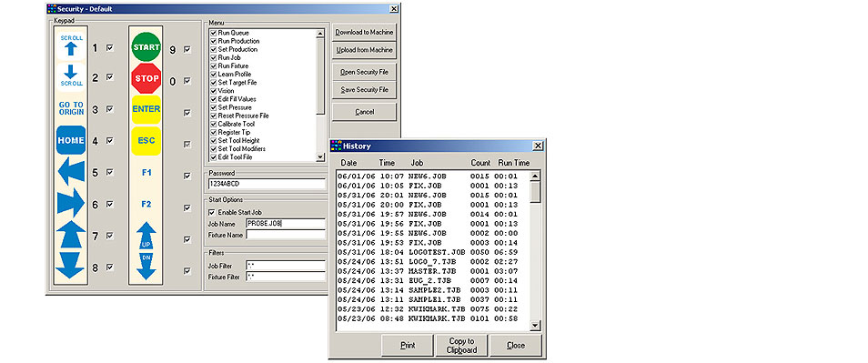
Task: Click the large down arrow keypad key
Action: point(71,266)
